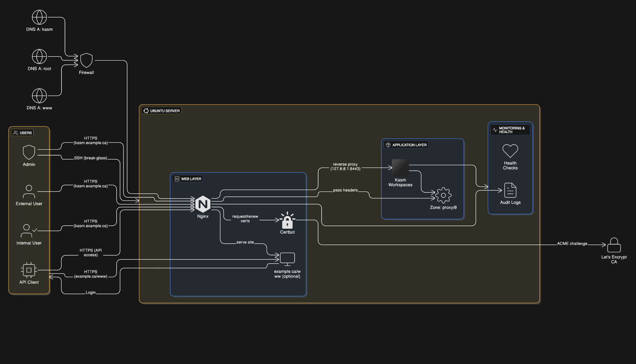The image size is (636, 364).
Task: Click the Certbot padlock icon
Action: (x=287, y=222)
